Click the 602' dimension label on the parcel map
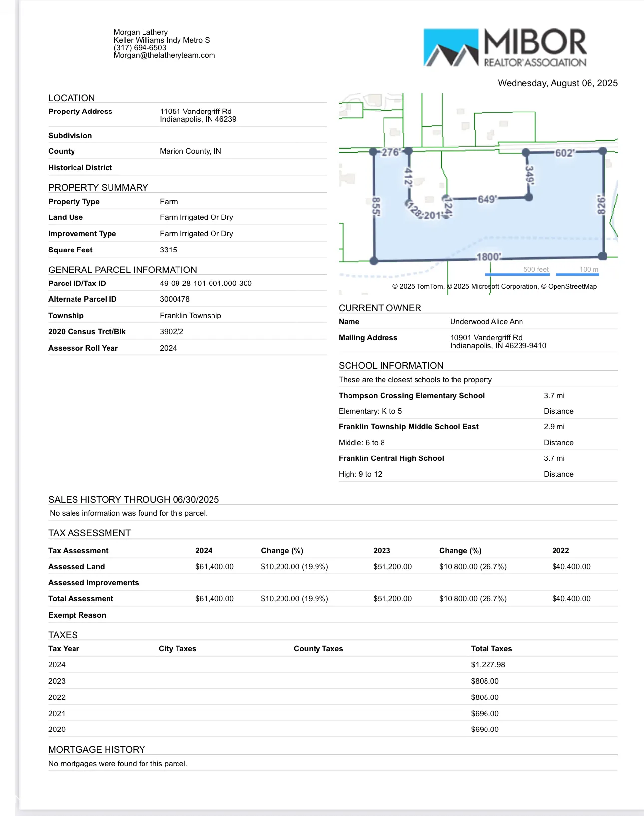The width and height of the screenshot is (644, 816). click(x=565, y=153)
